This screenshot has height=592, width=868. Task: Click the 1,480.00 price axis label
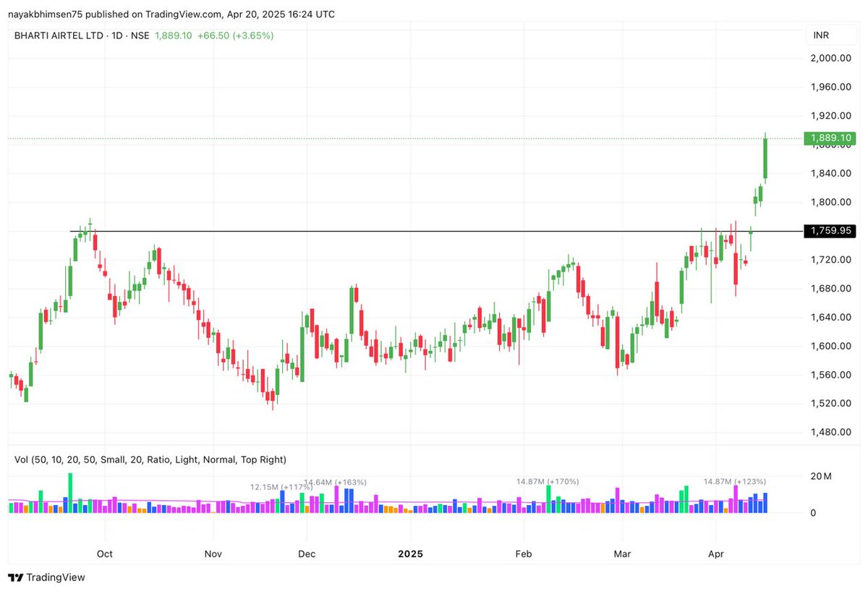pos(830,432)
